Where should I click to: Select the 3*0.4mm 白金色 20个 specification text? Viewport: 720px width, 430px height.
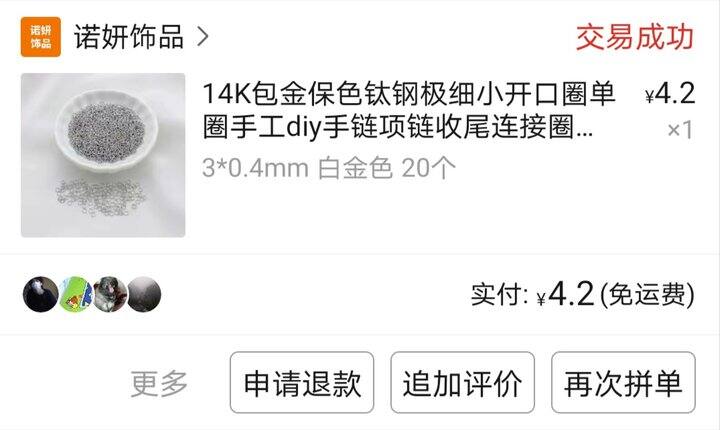click(329, 168)
